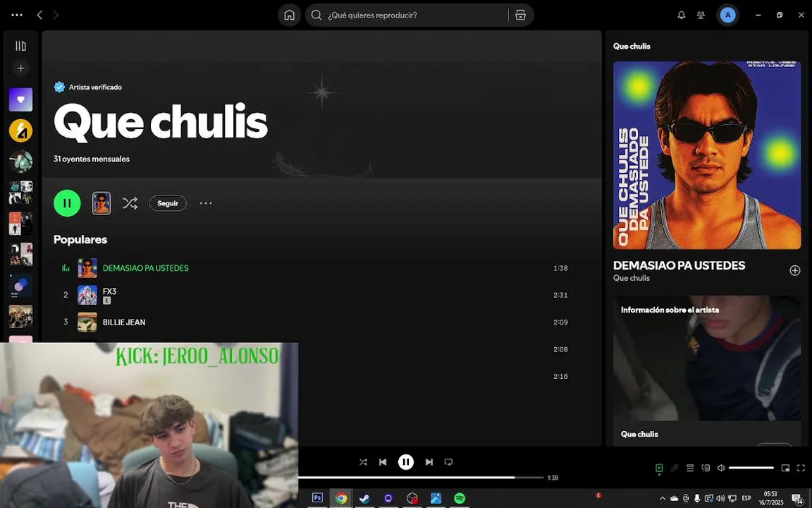Pause playback in the bottom player

(406, 462)
